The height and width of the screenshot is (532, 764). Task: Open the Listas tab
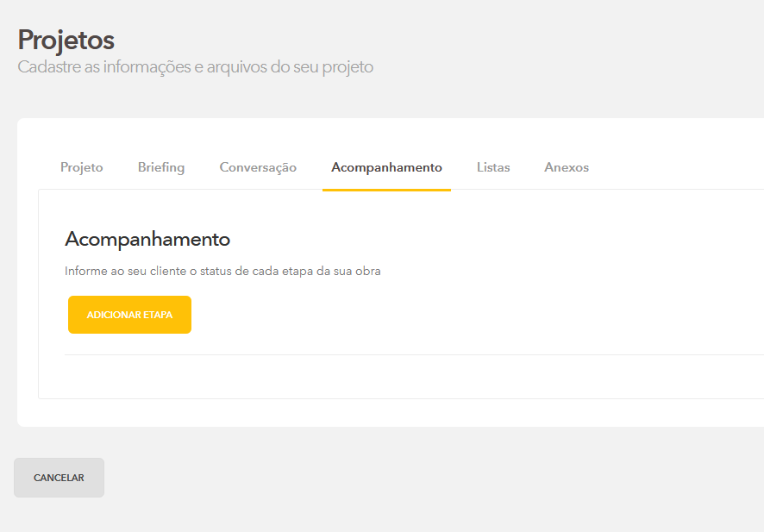point(493,167)
